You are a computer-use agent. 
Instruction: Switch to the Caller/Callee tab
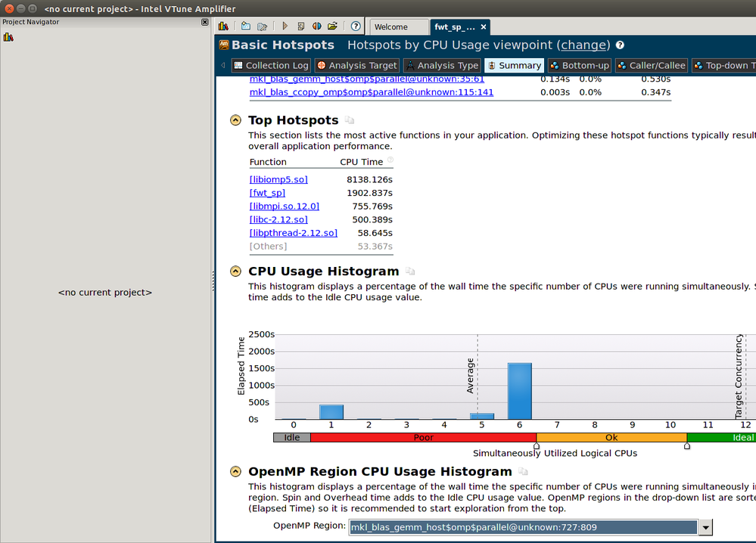(x=651, y=65)
